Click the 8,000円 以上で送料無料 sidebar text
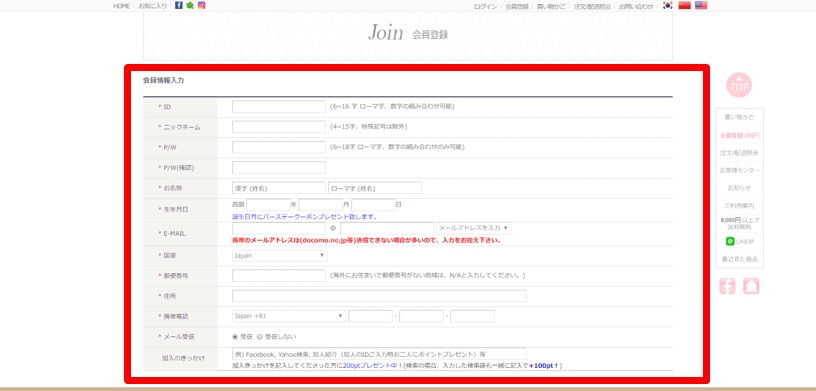The image size is (816, 391). tap(739, 223)
